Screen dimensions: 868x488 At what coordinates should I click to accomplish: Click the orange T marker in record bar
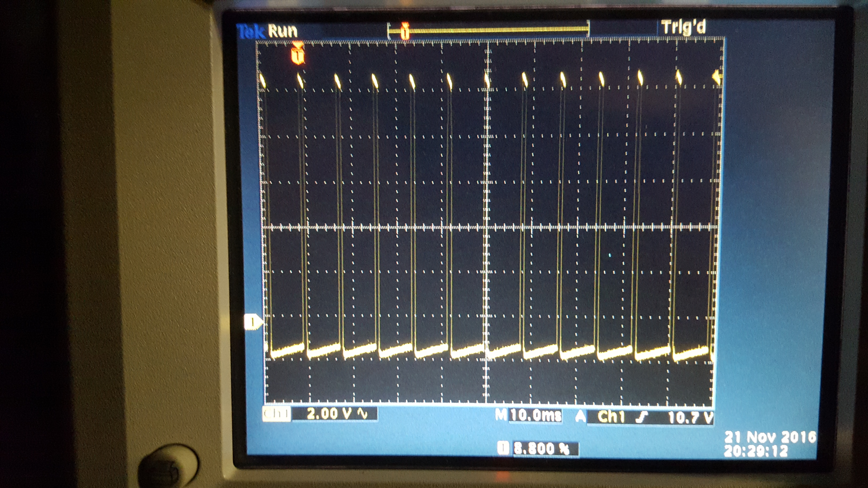coord(405,31)
